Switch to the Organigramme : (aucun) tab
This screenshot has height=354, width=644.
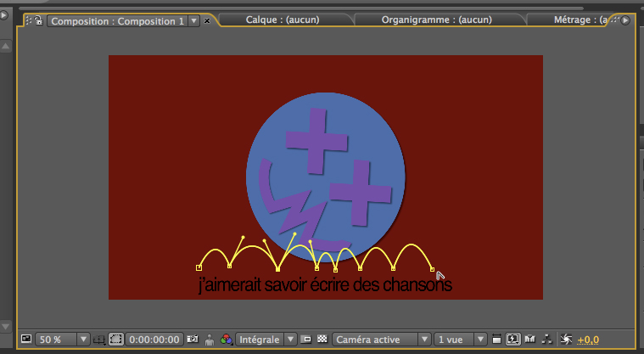point(437,20)
